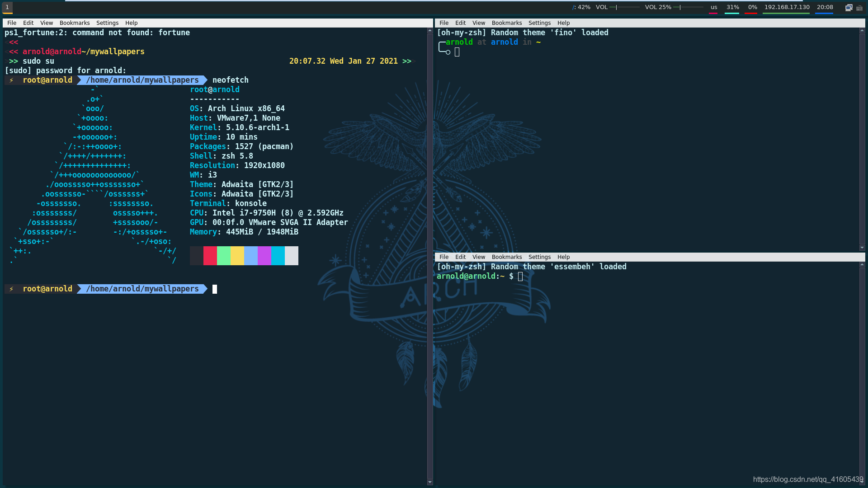
Task: Focus the bottom-right terminal prompt
Action: [520, 277]
